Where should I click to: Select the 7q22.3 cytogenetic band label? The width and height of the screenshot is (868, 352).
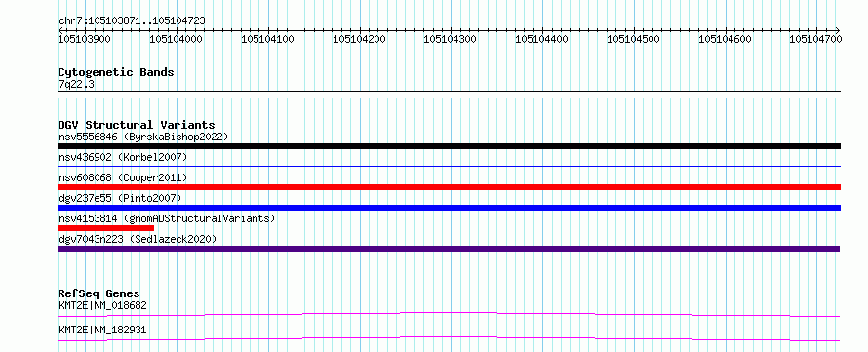click(x=76, y=84)
